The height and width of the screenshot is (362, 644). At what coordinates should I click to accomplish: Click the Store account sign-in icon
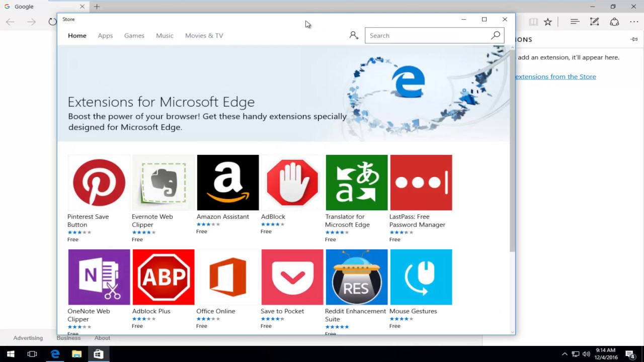pyautogui.click(x=354, y=35)
